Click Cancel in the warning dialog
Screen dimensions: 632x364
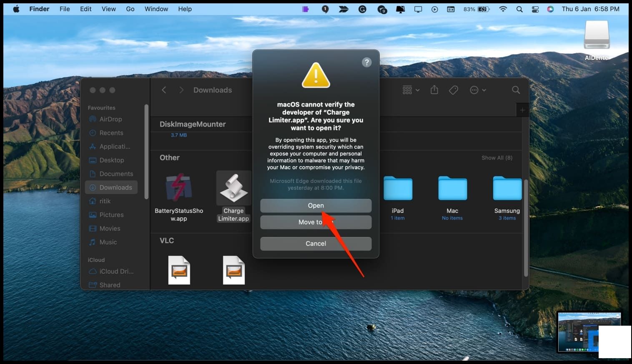(x=316, y=243)
